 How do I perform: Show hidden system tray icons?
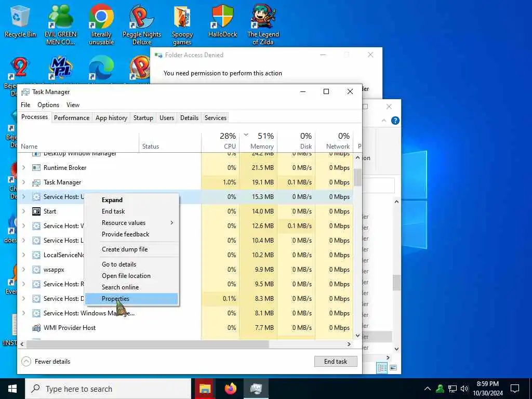428,389
